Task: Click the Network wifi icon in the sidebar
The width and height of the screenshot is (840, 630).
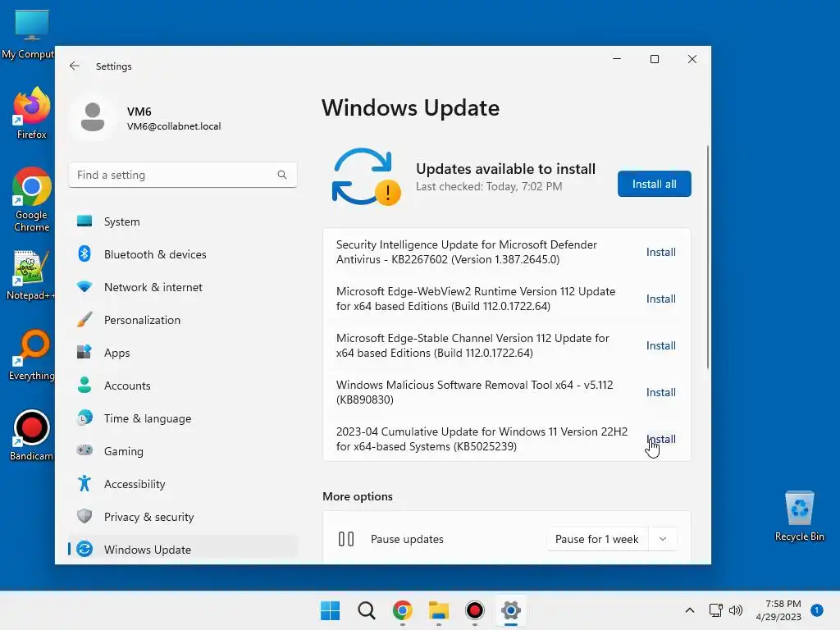Action: pyautogui.click(x=84, y=286)
